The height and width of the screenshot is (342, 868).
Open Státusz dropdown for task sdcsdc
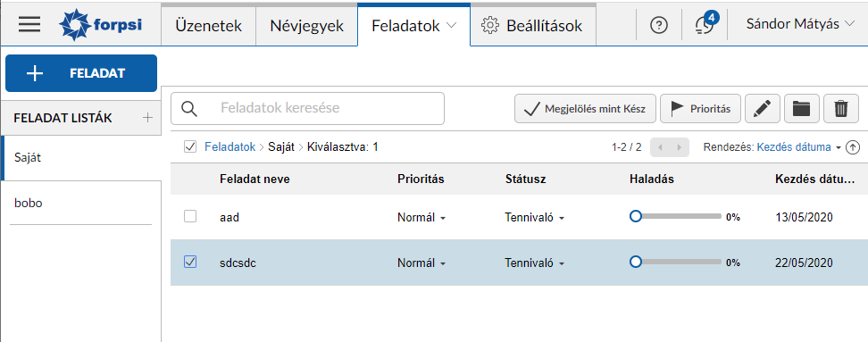pos(535,263)
